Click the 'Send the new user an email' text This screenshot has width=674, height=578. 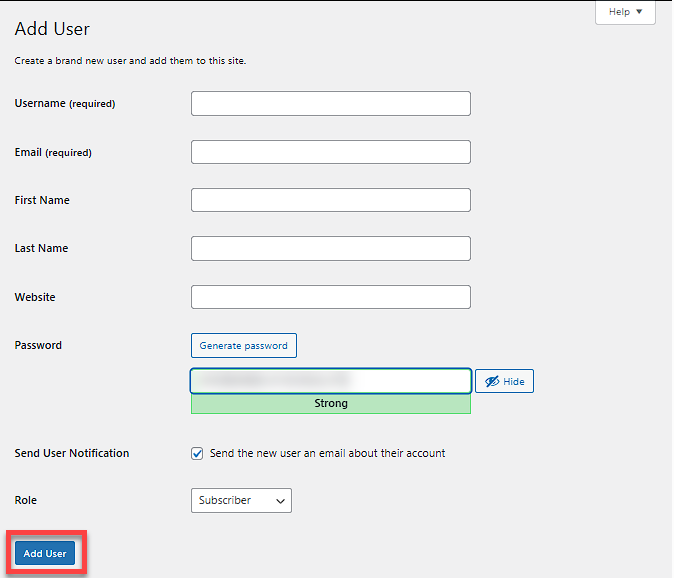click(x=327, y=453)
